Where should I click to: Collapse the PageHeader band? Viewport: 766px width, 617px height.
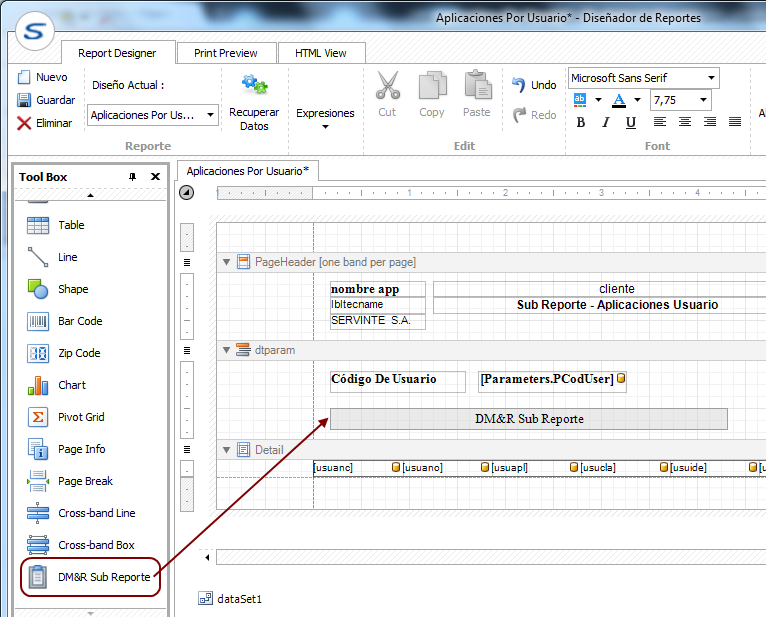227,262
